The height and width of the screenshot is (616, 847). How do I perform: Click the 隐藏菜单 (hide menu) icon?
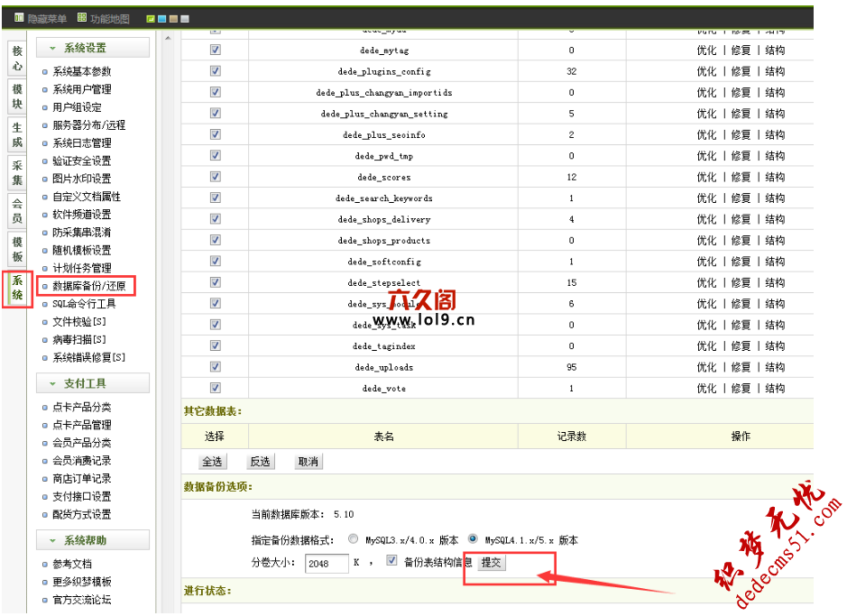pyautogui.click(x=19, y=18)
